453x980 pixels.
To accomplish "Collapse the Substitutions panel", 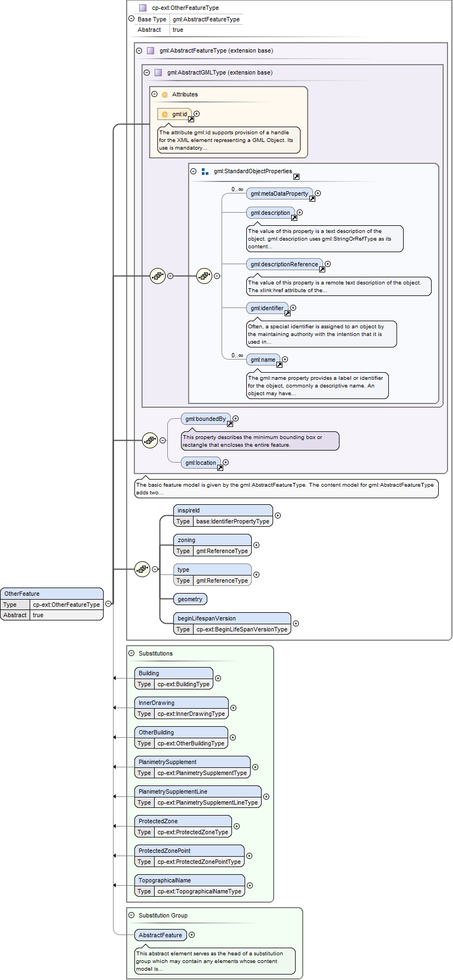I will [132, 653].
